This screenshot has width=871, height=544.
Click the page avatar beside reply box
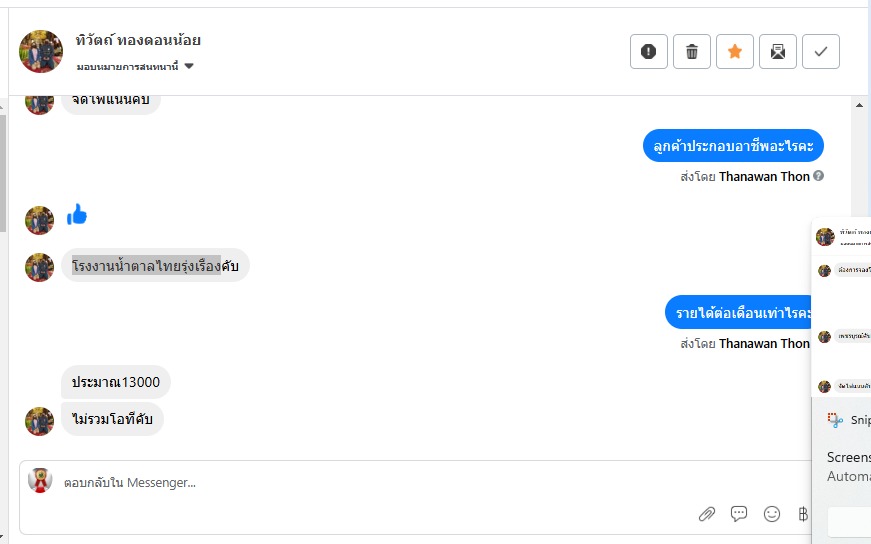pos(40,481)
